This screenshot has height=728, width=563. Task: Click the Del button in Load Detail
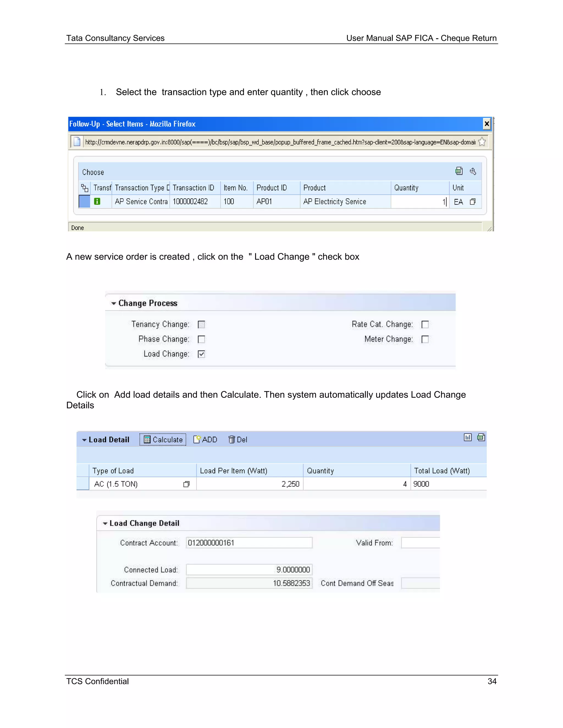[x=238, y=440]
